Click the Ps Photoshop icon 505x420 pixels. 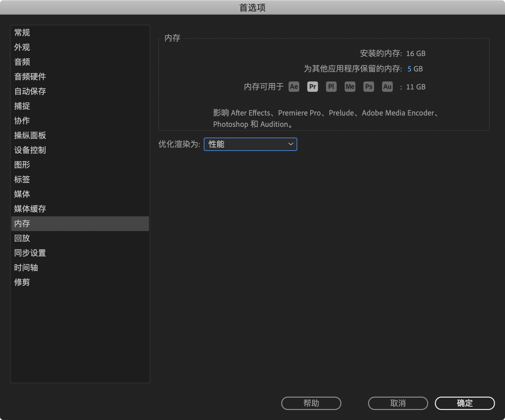tap(369, 87)
